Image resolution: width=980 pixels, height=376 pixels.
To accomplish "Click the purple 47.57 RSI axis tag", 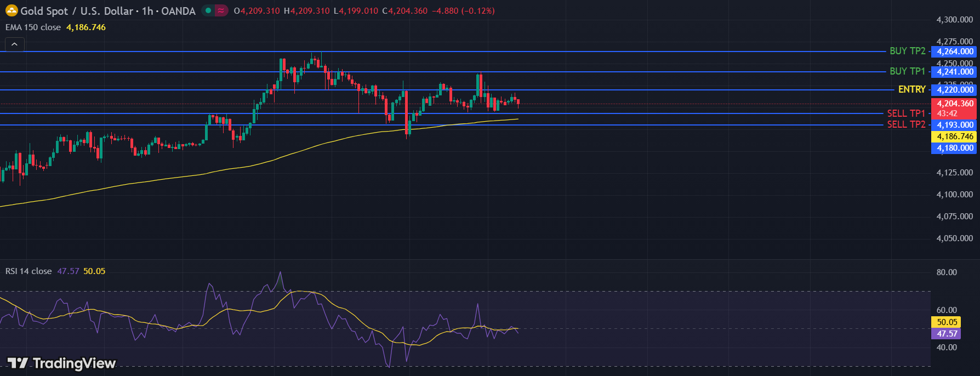I will click(946, 334).
